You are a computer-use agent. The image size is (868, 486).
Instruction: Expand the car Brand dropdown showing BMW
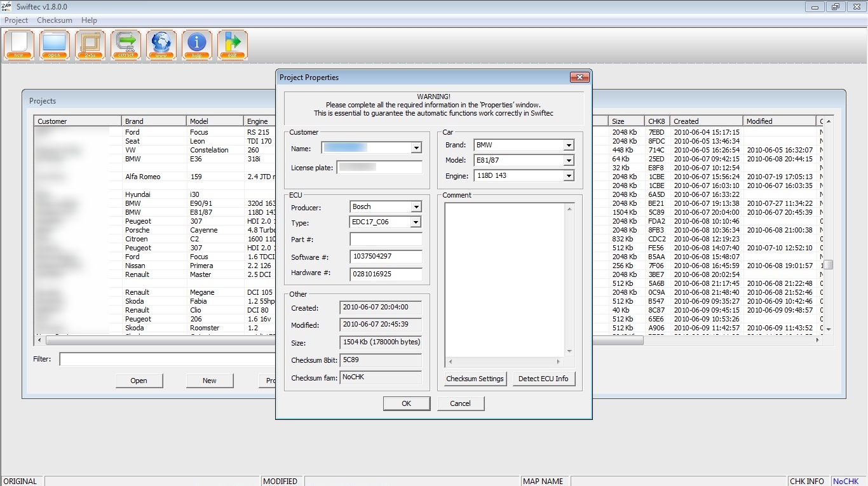pyautogui.click(x=568, y=145)
